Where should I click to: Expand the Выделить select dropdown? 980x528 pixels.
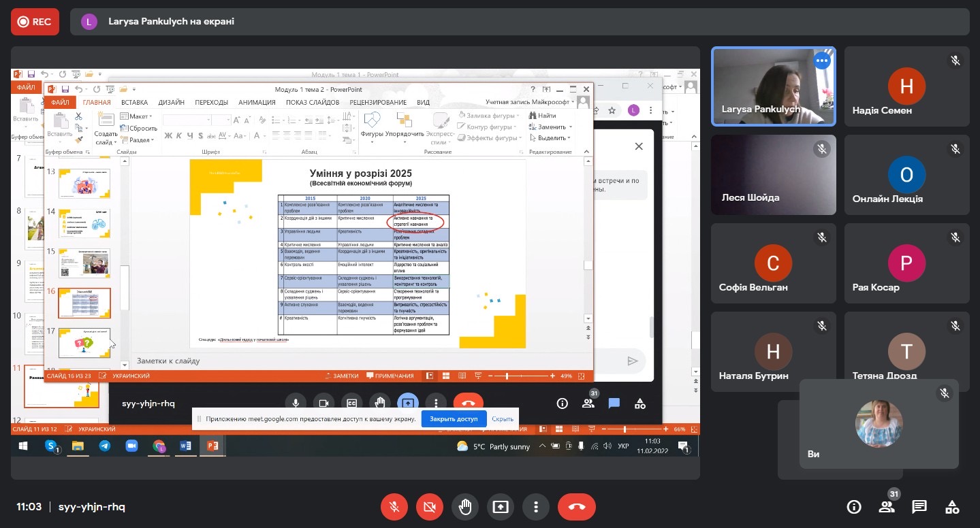(x=550, y=137)
